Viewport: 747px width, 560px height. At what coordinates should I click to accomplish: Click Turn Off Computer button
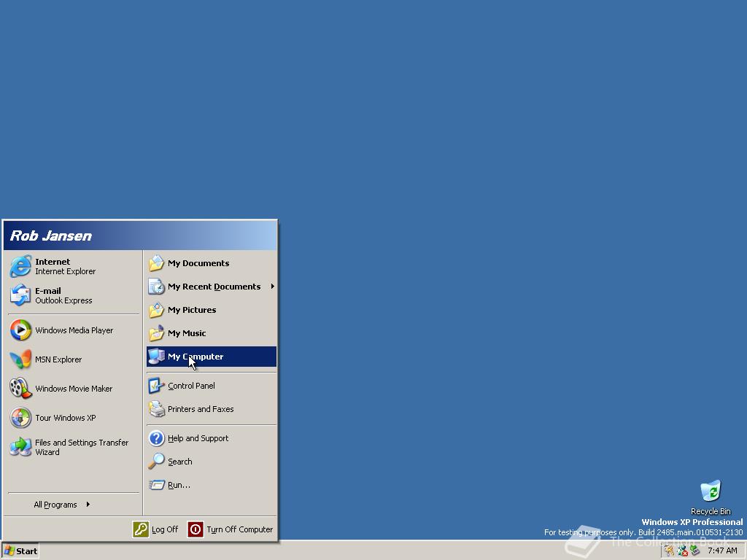click(x=231, y=529)
